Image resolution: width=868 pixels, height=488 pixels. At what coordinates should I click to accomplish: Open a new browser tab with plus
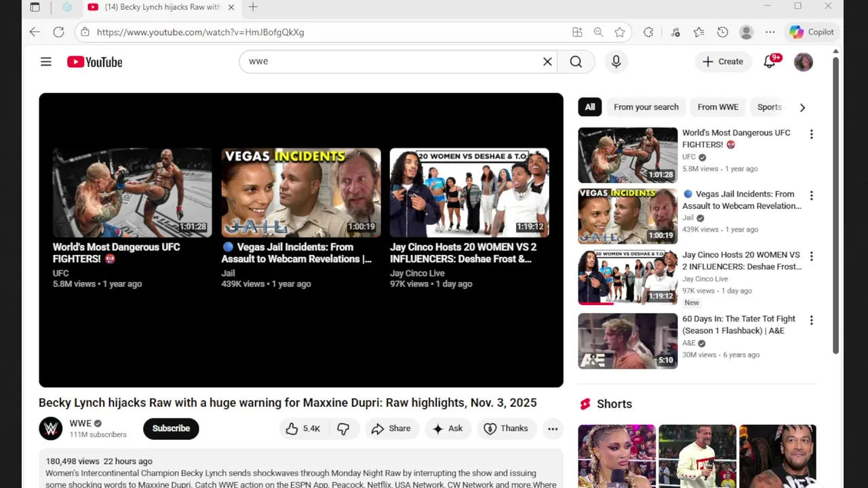253,7
